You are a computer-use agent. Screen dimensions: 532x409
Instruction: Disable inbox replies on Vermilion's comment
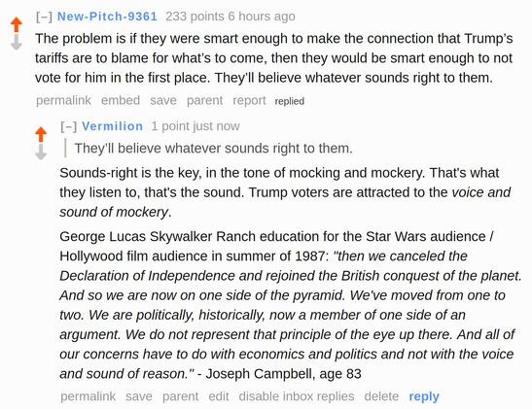[x=297, y=396]
